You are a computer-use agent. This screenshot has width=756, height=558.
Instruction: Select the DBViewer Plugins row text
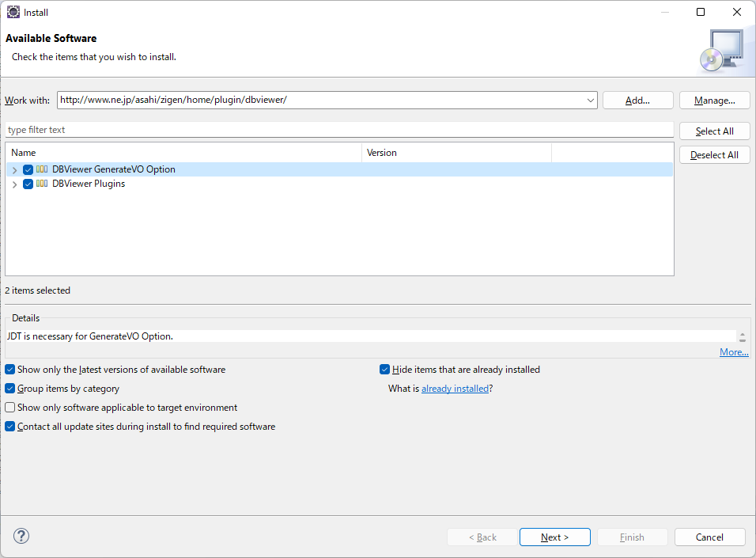[x=89, y=184]
